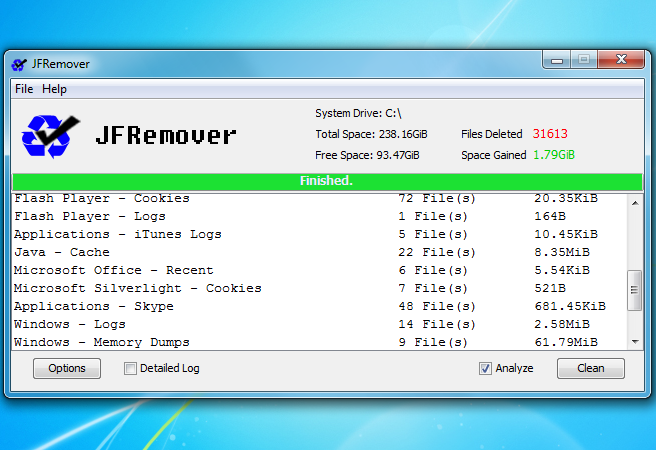Viewport: 656px width, 450px height.
Task: Click the System Drive C:\ label
Action: (x=358, y=113)
